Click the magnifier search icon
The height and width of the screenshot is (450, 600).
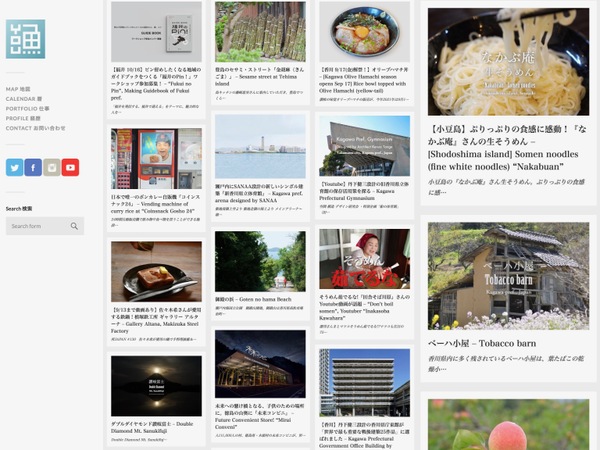(x=74, y=226)
